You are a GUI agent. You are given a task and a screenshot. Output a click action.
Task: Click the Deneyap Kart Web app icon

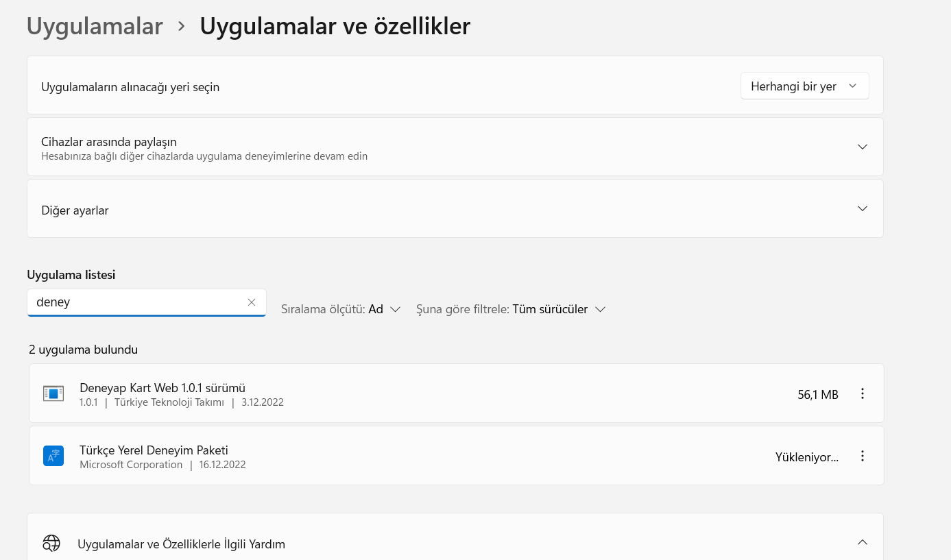53,393
